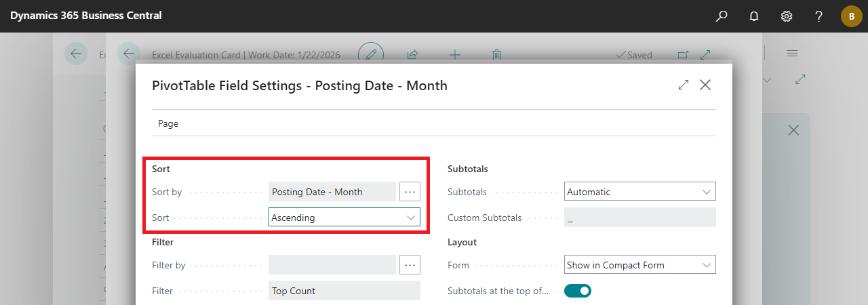The height and width of the screenshot is (305, 868).
Task: Open the search magnifier in top bar
Action: tap(722, 16)
